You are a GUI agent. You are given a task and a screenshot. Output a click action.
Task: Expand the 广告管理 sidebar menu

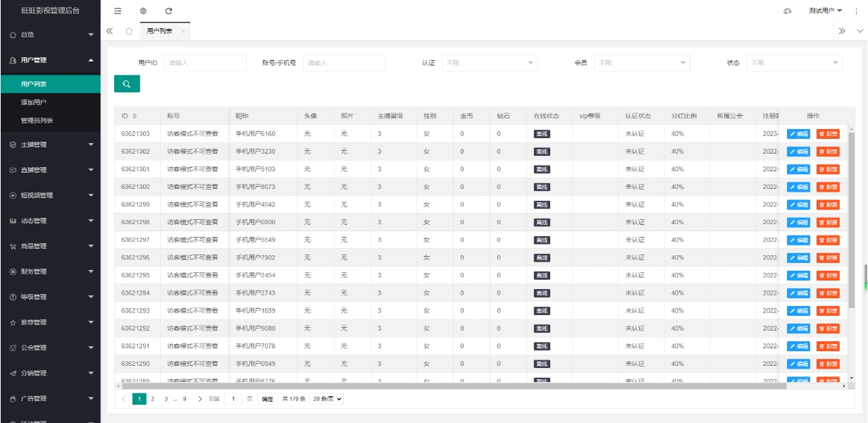tap(50, 398)
